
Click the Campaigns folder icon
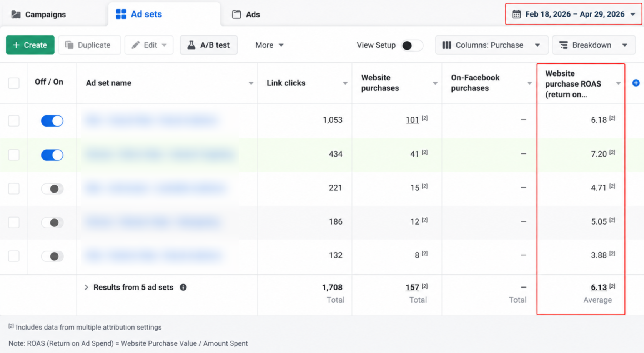pyautogui.click(x=16, y=15)
